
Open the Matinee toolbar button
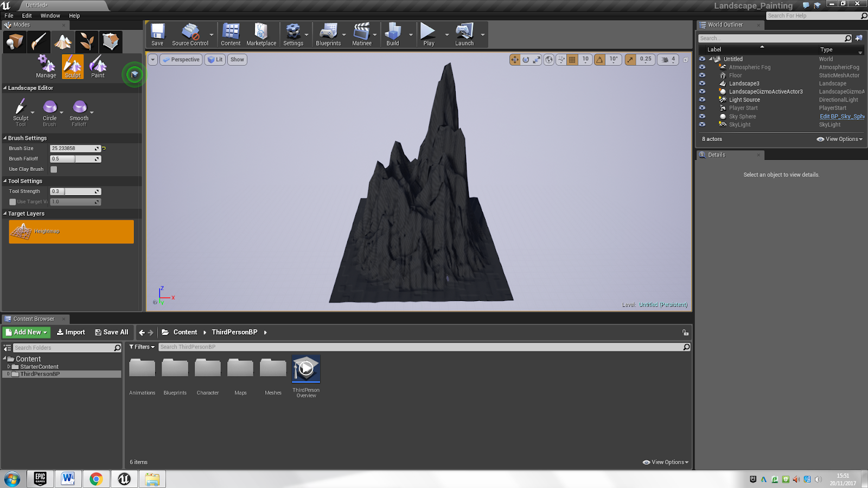tap(362, 35)
